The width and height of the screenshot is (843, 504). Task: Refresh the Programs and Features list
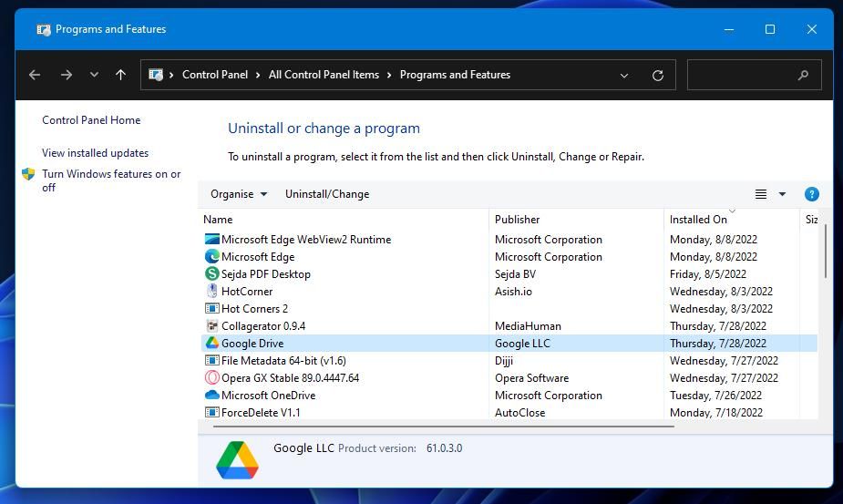[657, 76]
